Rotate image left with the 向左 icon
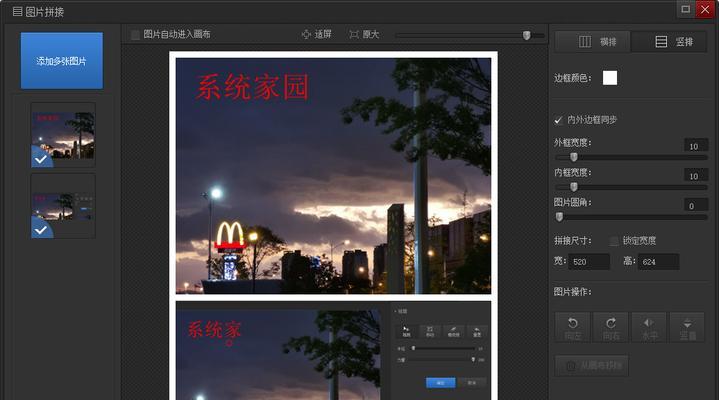719x400 pixels. pos(573,328)
